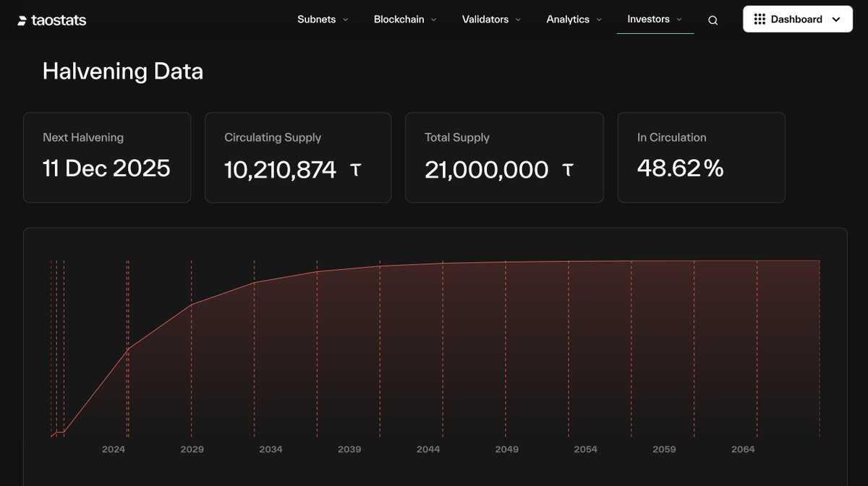This screenshot has height=486, width=868.
Task: Click the 2034 axis label
Action: pos(271,449)
